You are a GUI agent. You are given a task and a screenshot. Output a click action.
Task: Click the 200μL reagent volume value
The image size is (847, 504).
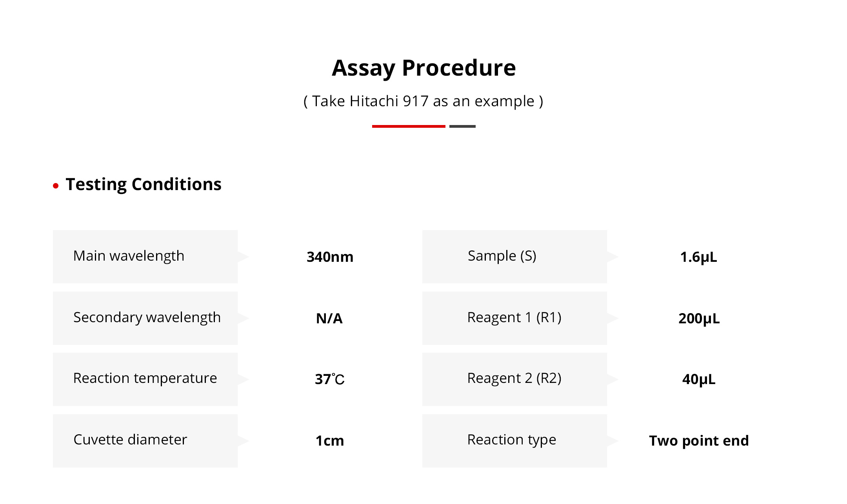pos(699,318)
